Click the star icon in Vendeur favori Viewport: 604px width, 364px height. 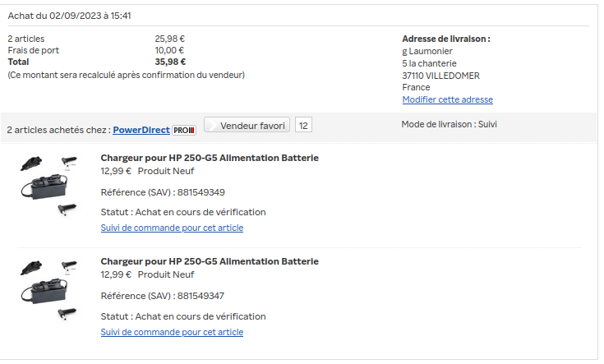(x=212, y=126)
